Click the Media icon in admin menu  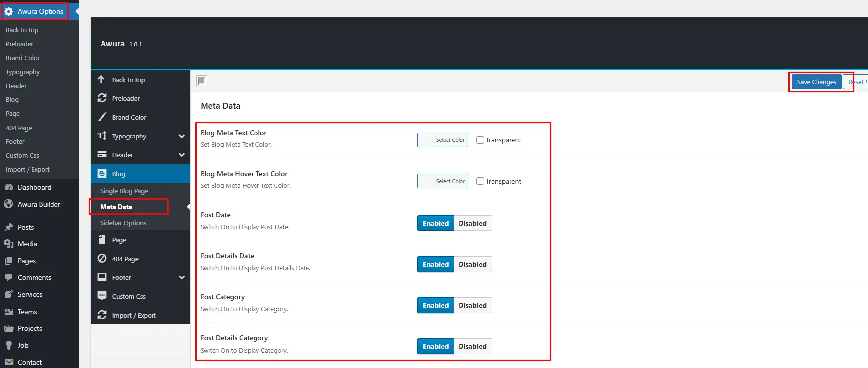tap(8, 244)
